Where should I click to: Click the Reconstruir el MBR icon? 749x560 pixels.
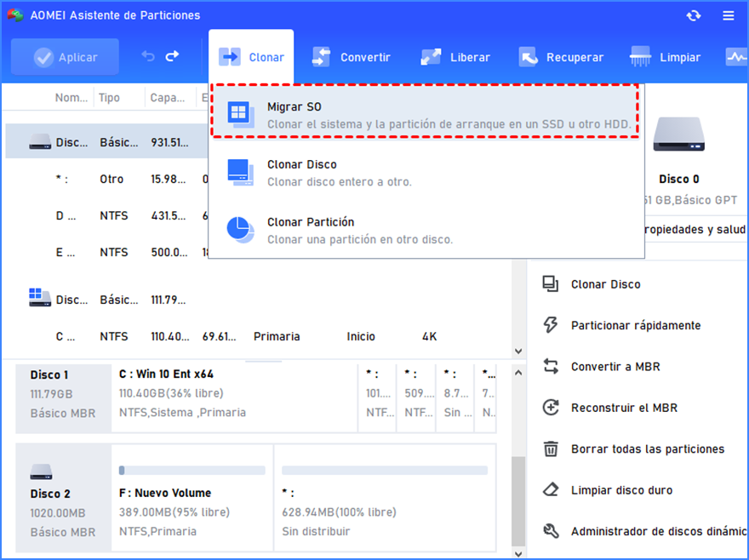click(x=551, y=408)
